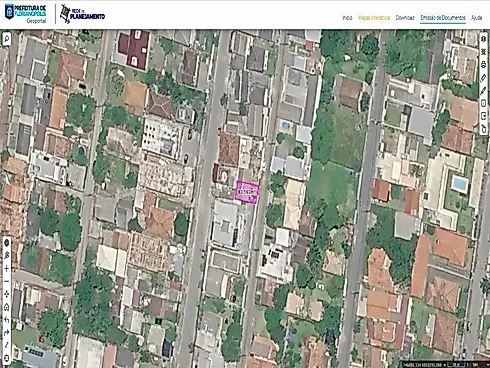Open the Ajuda help menu
Image resolution: width=490 pixels, height=368 pixels.
(x=476, y=18)
